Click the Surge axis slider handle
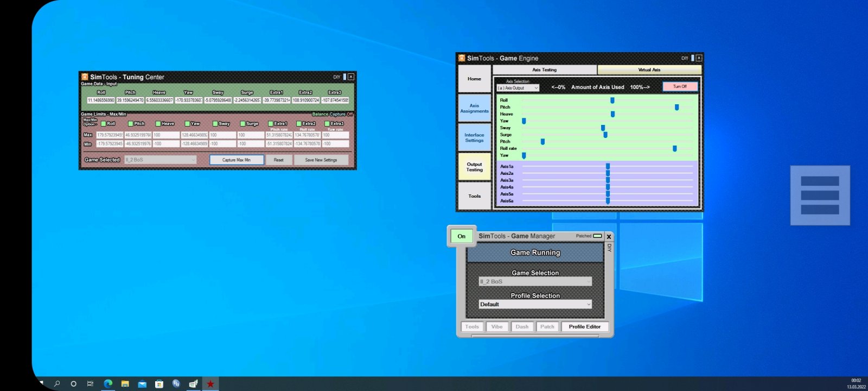Image resolution: width=868 pixels, height=391 pixels. (605, 135)
